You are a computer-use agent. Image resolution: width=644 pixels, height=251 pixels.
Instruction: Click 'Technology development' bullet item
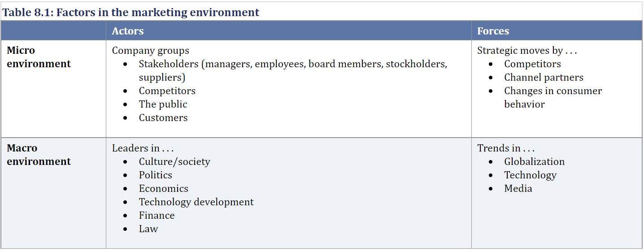coord(196,202)
